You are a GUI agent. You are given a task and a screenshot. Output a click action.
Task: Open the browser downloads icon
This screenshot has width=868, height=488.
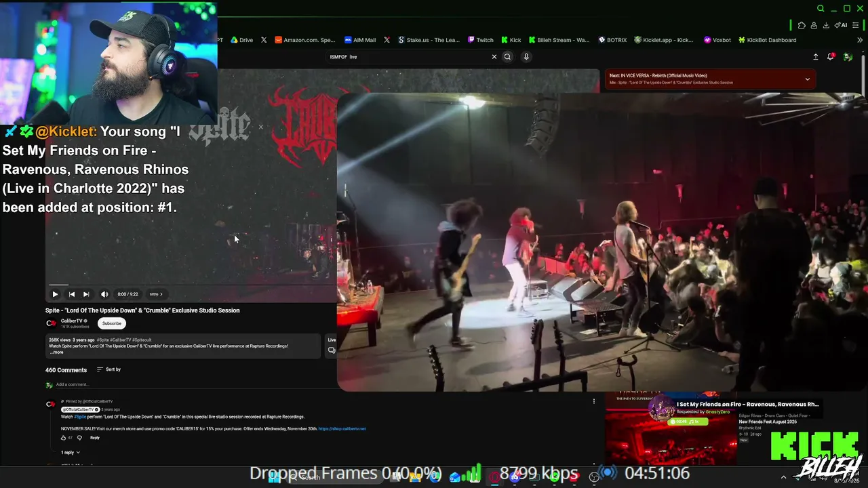tap(826, 25)
